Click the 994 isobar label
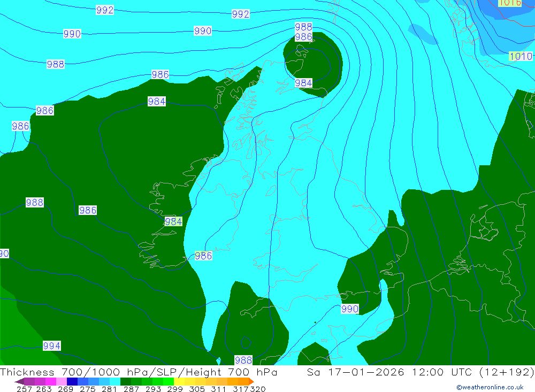 pos(52,345)
